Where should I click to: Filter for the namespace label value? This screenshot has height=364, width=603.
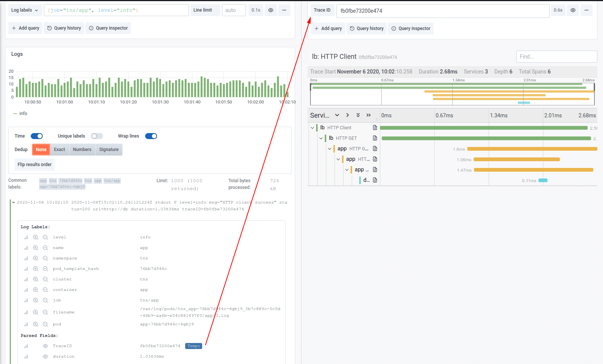coord(36,258)
